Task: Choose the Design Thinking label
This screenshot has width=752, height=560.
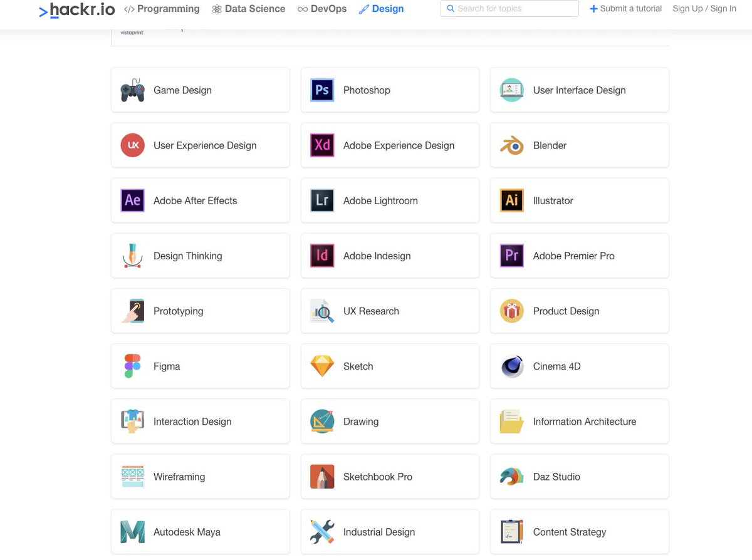Action: 187,256
